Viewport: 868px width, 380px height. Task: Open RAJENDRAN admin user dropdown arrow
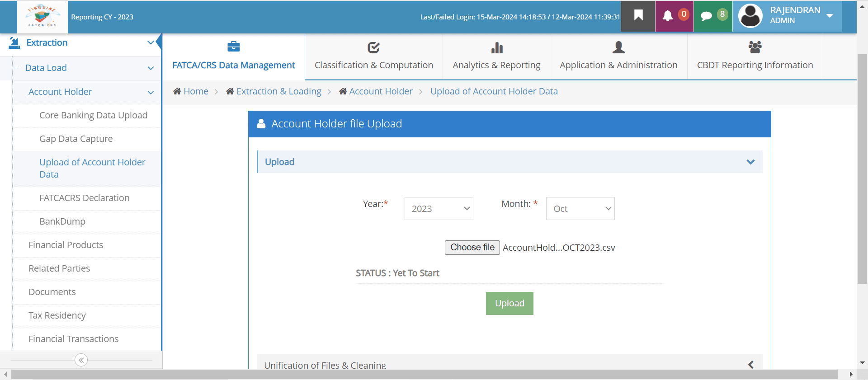click(x=830, y=16)
